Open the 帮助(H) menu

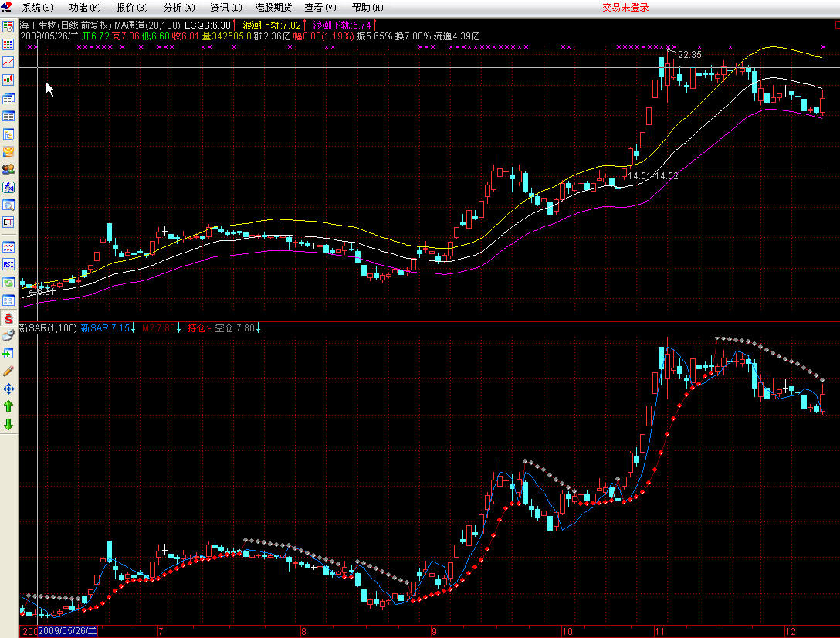pos(367,8)
